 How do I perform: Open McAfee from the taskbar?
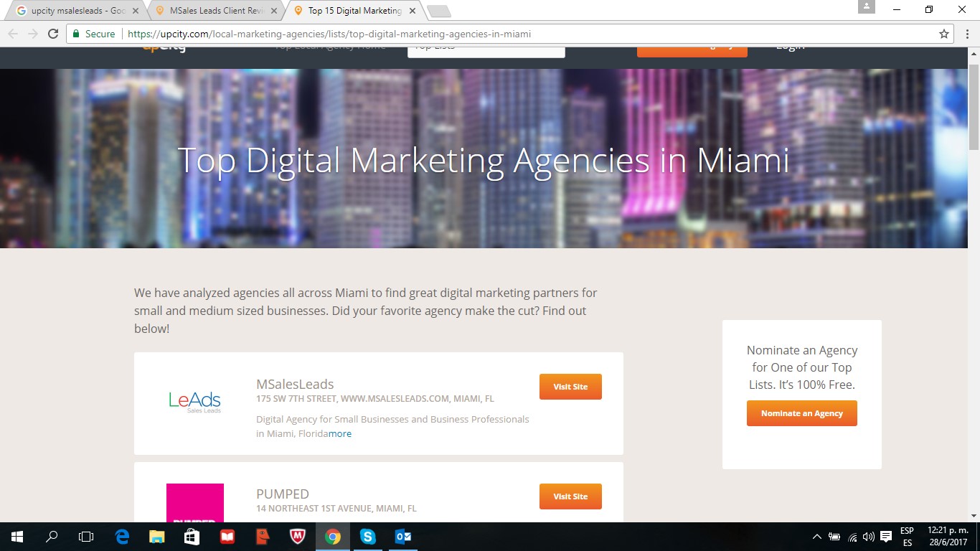tap(298, 537)
